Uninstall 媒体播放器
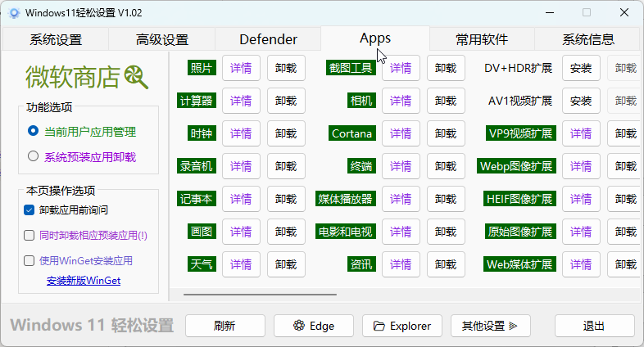Viewport: 644px width, 347px height. tap(446, 200)
